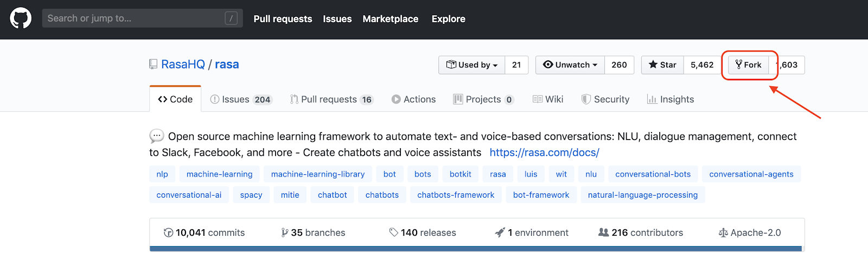Open the https://rasa.com/docs/ link
This screenshot has height=258, width=868.
point(544,153)
